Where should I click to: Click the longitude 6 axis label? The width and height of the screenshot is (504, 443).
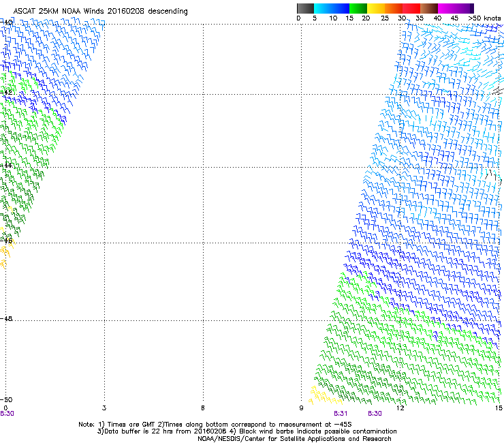click(x=203, y=408)
